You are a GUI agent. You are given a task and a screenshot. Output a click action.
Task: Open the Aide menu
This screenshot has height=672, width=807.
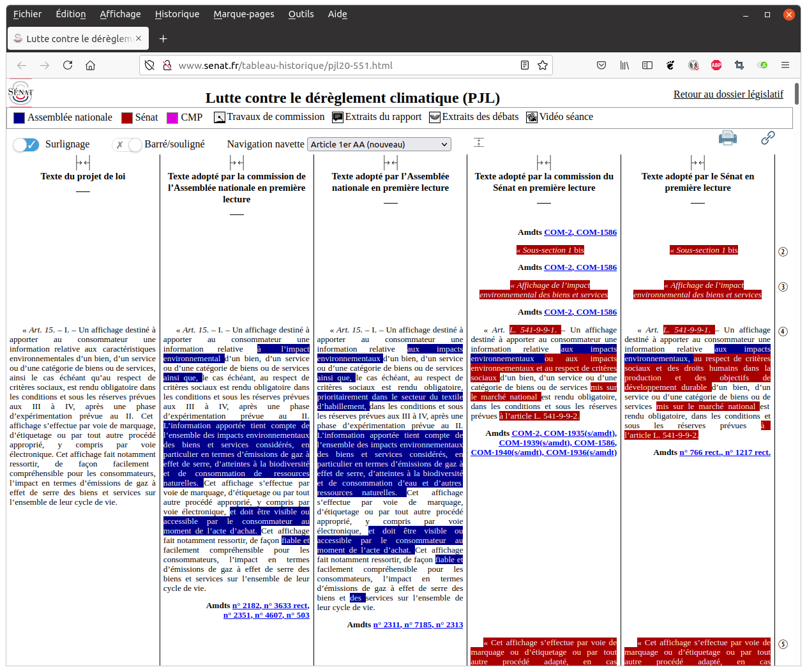(338, 14)
